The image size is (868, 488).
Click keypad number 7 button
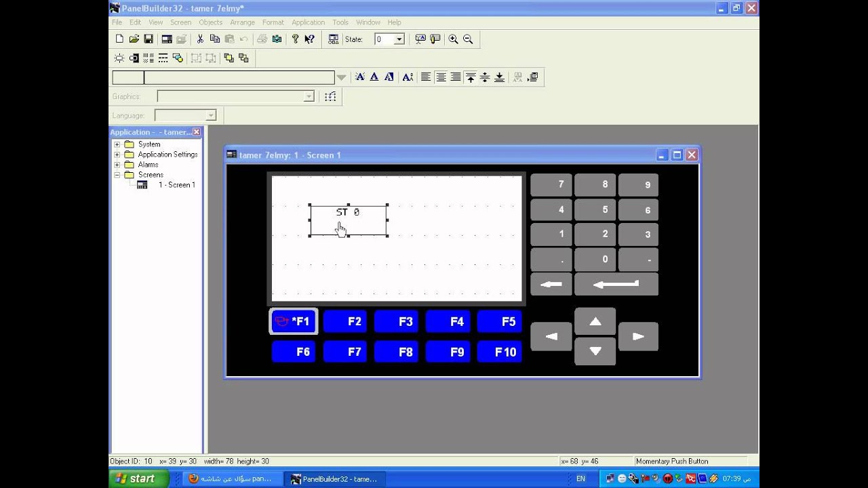click(551, 185)
